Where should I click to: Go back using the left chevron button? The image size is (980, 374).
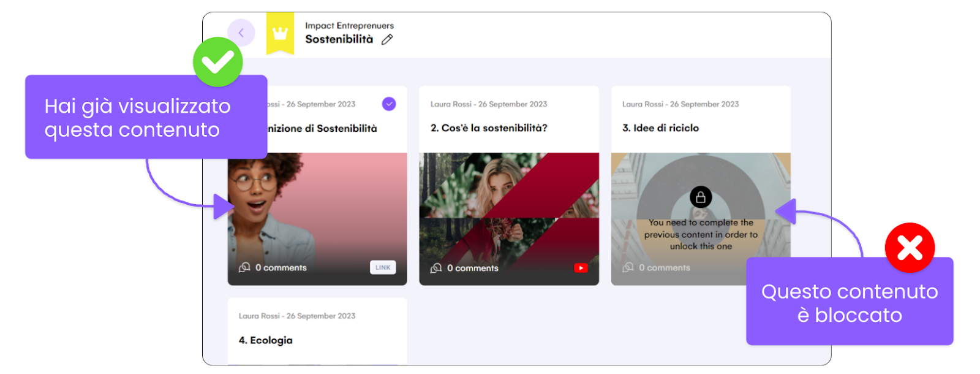click(x=241, y=33)
